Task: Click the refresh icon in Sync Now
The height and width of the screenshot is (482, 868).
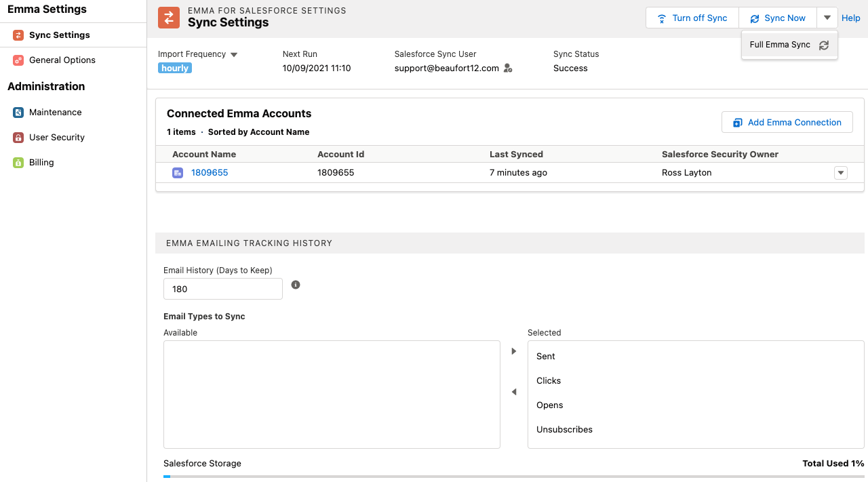Action: (755, 18)
